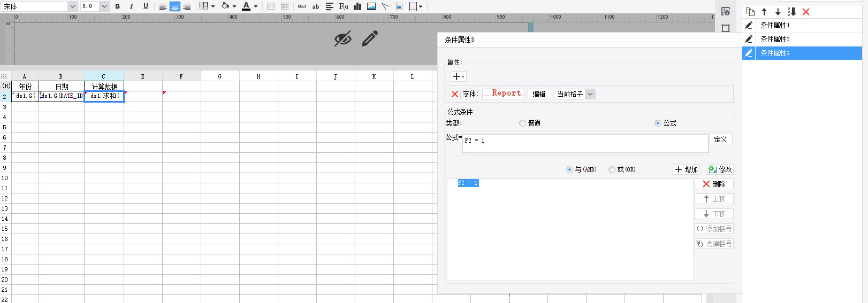Select cell A2 with ds1.G(
Screen dimensions: 868x303
pos(25,96)
